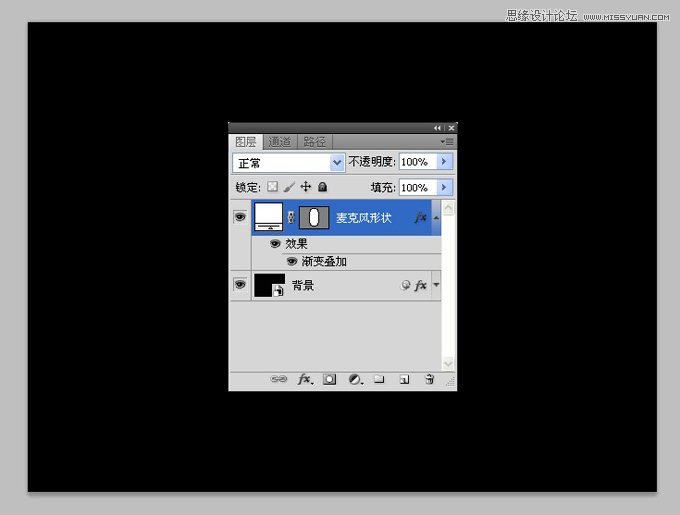Collapse effects list of 麦克风形状 layer

tap(436, 218)
